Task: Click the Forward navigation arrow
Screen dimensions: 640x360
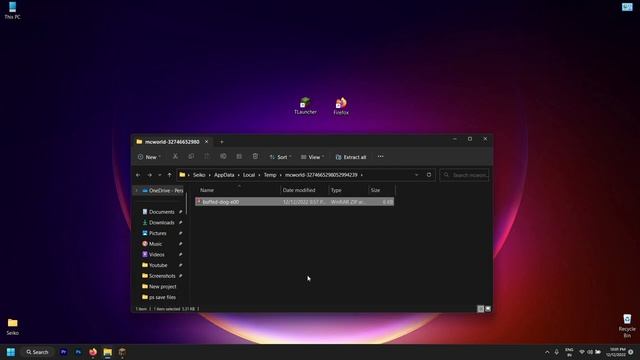Action: (149, 175)
